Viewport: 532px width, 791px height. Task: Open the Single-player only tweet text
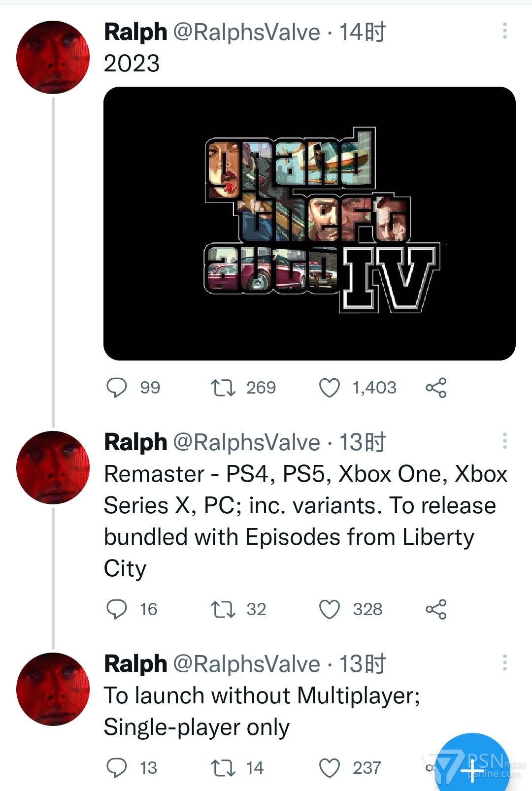(261, 711)
